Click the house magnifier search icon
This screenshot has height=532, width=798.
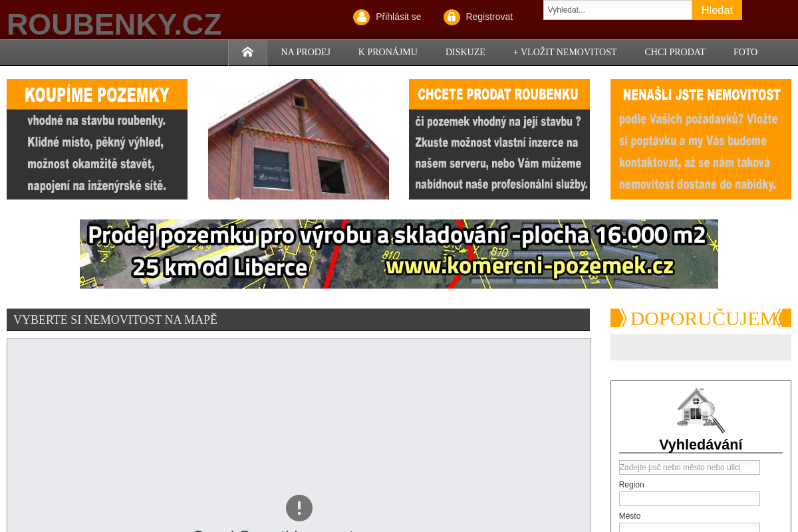click(701, 410)
